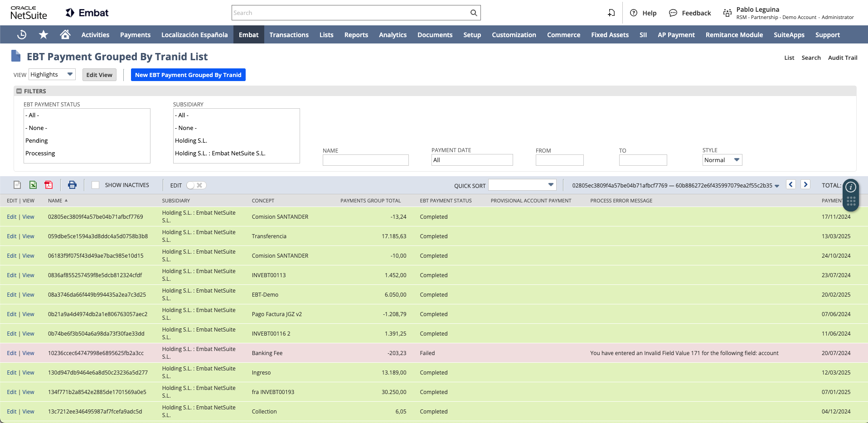
Task: Sort by EBT Payment Status column header
Action: click(x=446, y=201)
